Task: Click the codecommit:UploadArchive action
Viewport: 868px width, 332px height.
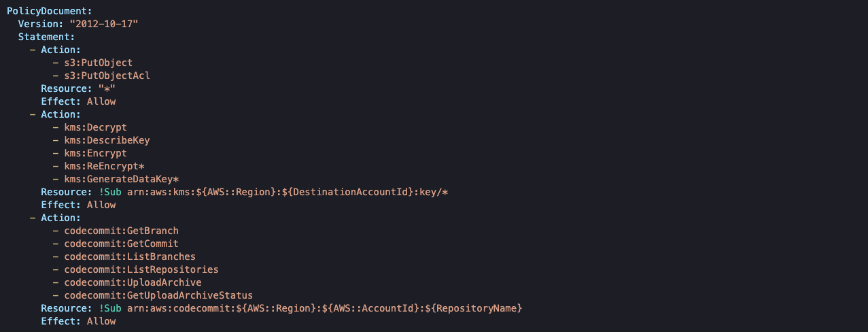Action: click(133, 282)
